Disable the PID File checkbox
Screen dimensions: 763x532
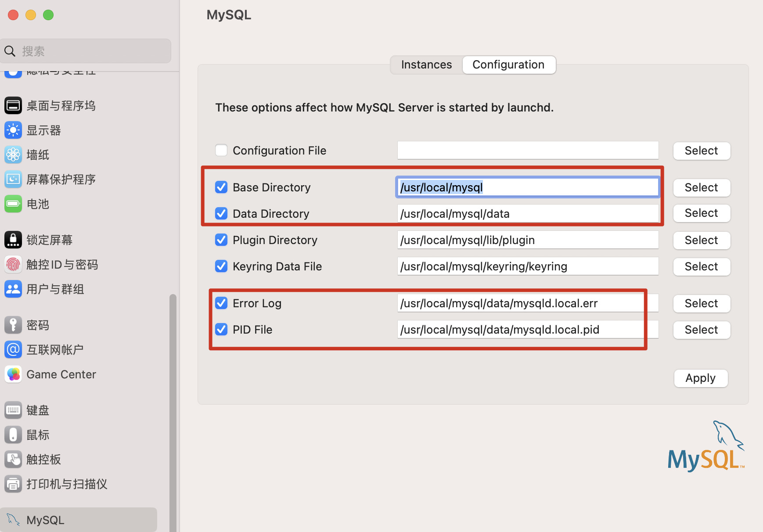(x=221, y=329)
